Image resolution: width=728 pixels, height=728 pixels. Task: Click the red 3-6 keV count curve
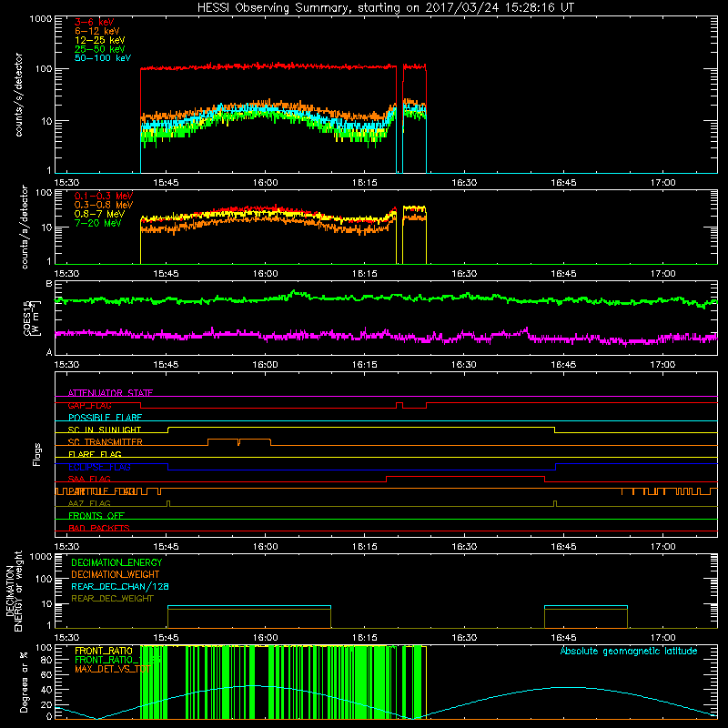pos(268,66)
